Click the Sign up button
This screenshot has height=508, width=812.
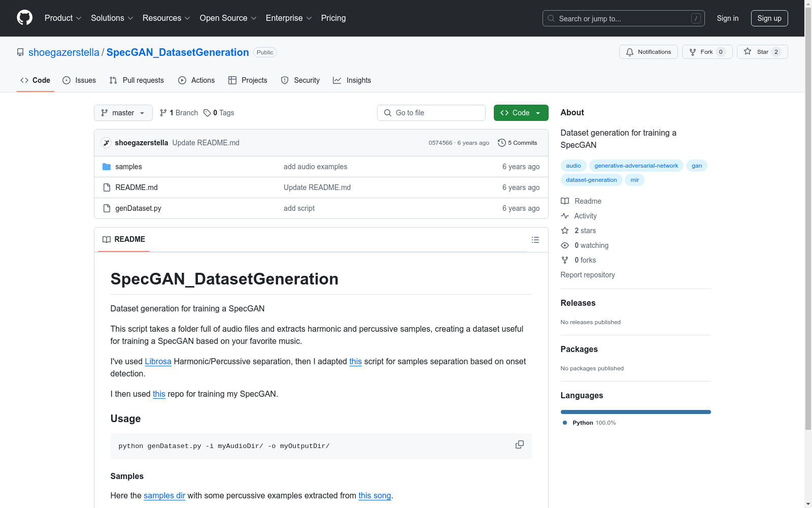pyautogui.click(x=769, y=18)
